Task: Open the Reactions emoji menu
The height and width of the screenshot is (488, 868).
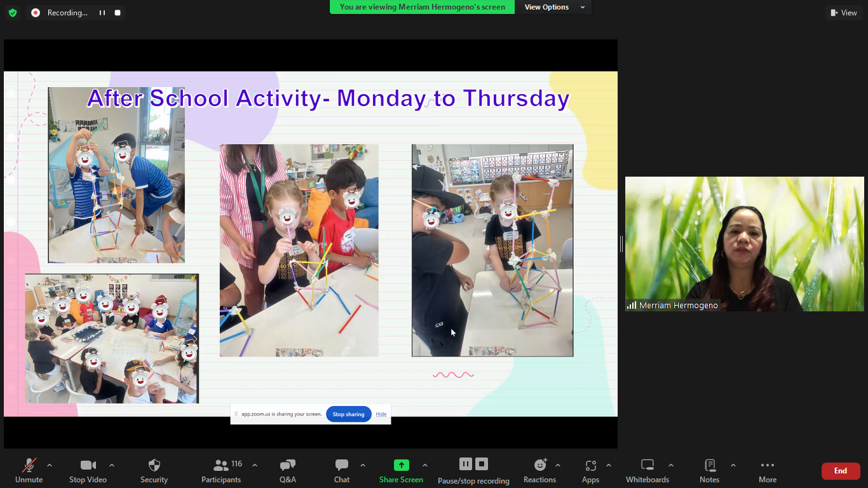Action: tap(539, 471)
